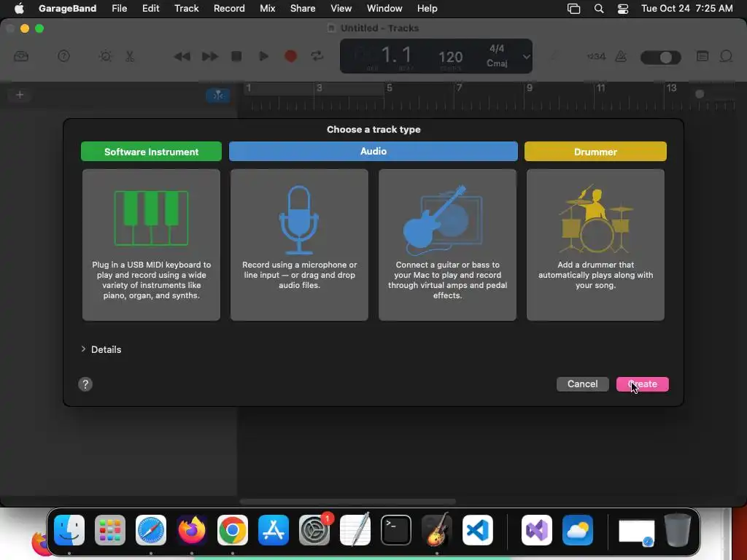Viewport: 747px width, 560px height.
Task: Add a new track with plus button
Action: tap(20, 95)
